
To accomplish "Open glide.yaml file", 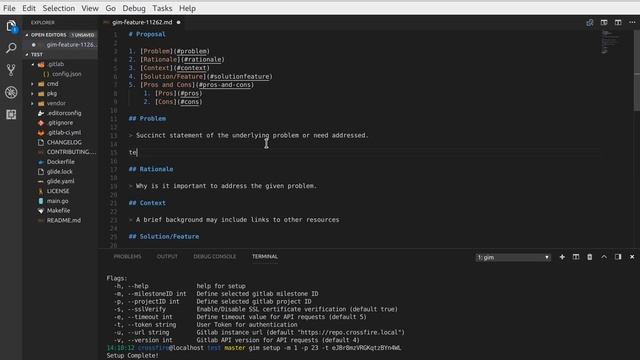I will tap(60, 181).
